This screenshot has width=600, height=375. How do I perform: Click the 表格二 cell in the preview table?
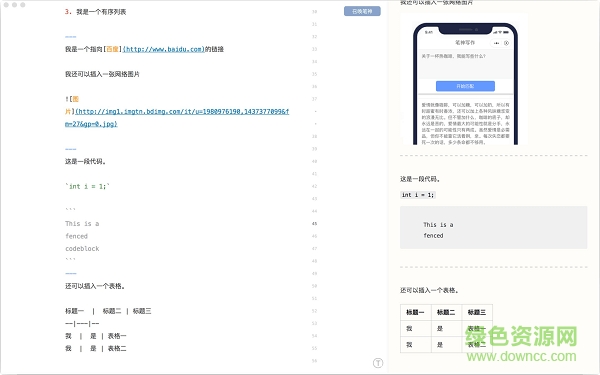click(x=477, y=344)
